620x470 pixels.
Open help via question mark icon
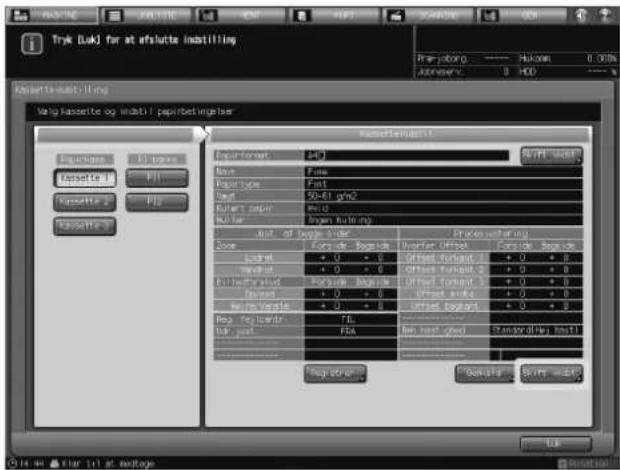point(605,15)
